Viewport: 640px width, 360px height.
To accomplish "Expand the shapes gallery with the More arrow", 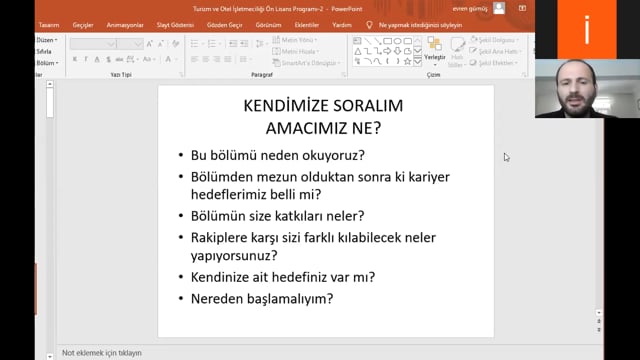I will click(x=418, y=62).
